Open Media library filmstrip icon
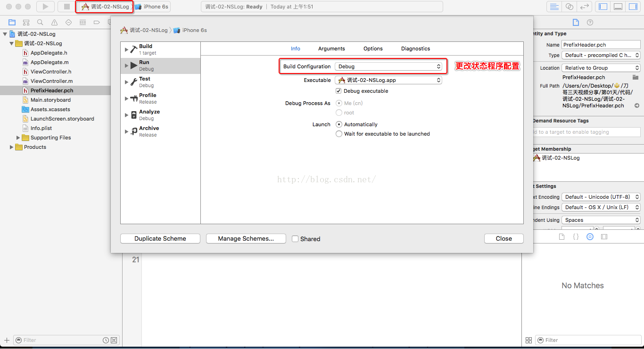Viewport: 644px width, 349px height. click(x=604, y=237)
